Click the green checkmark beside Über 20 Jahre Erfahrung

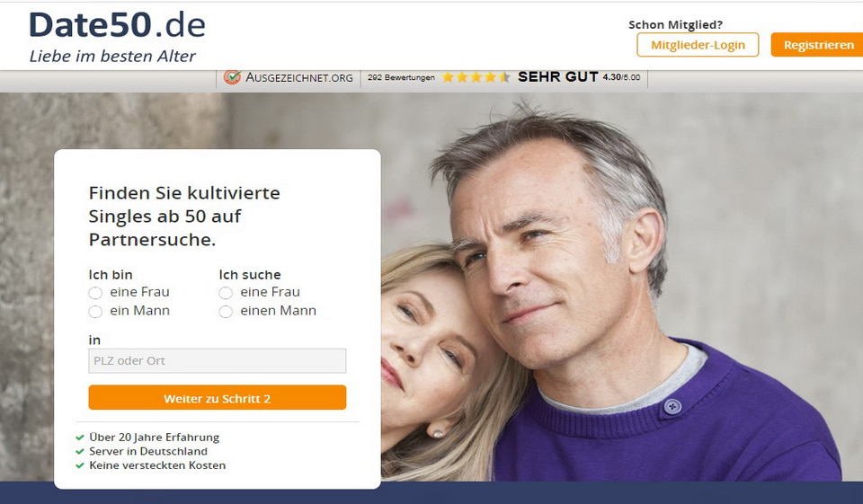pyautogui.click(x=80, y=438)
